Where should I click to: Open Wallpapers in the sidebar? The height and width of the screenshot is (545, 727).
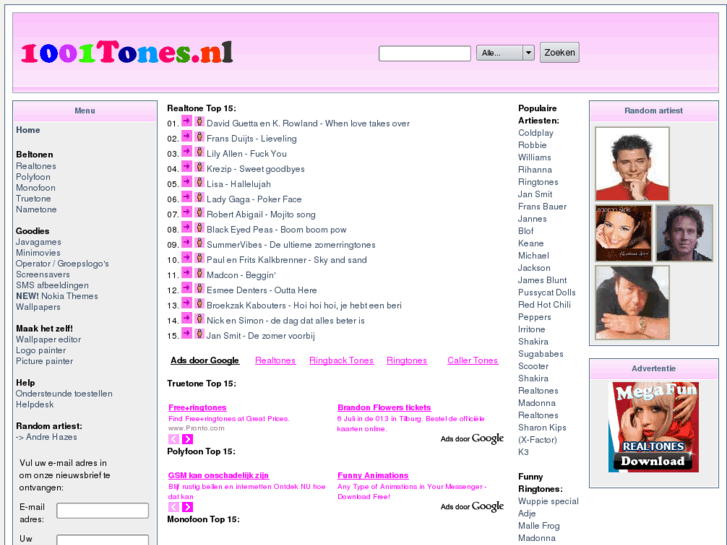click(x=38, y=307)
